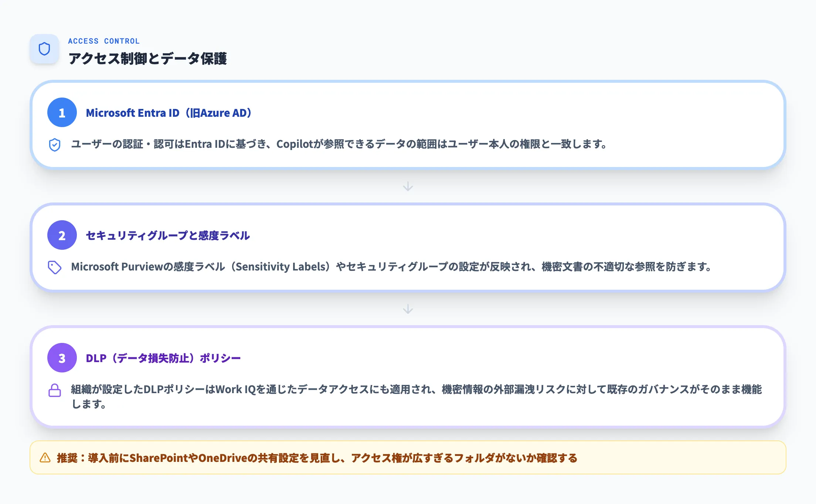Click the down arrow above the DLP card

click(408, 309)
